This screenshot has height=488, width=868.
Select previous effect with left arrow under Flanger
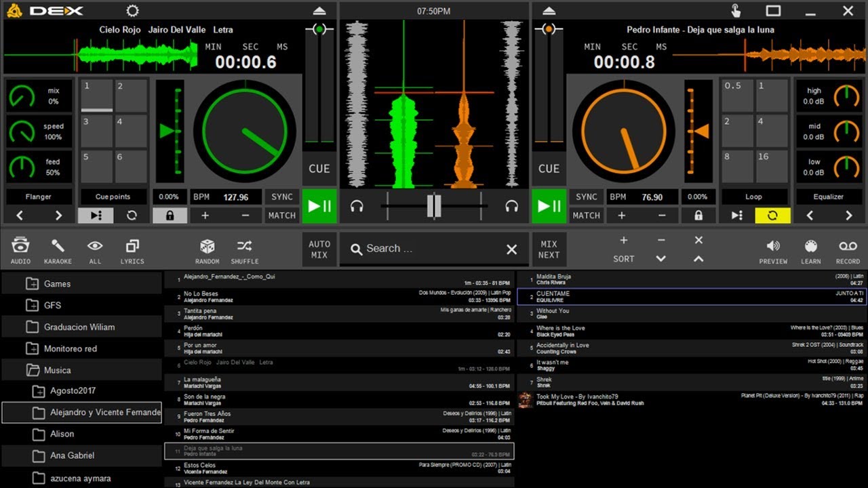[x=20, y=216]
